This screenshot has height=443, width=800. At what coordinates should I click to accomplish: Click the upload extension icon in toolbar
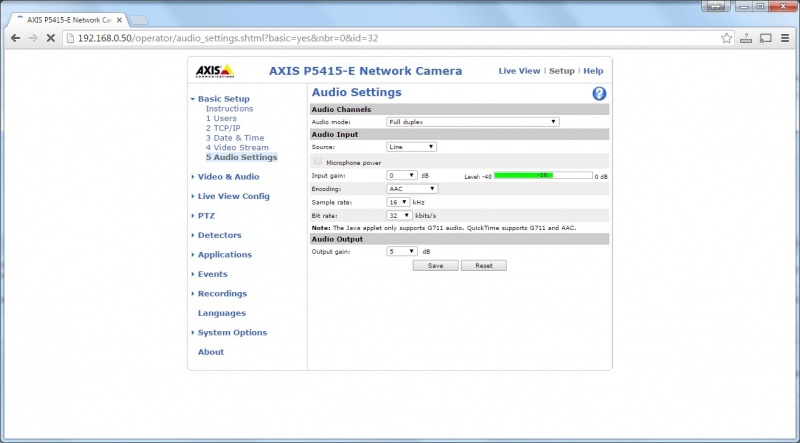(x=746, y=38)
